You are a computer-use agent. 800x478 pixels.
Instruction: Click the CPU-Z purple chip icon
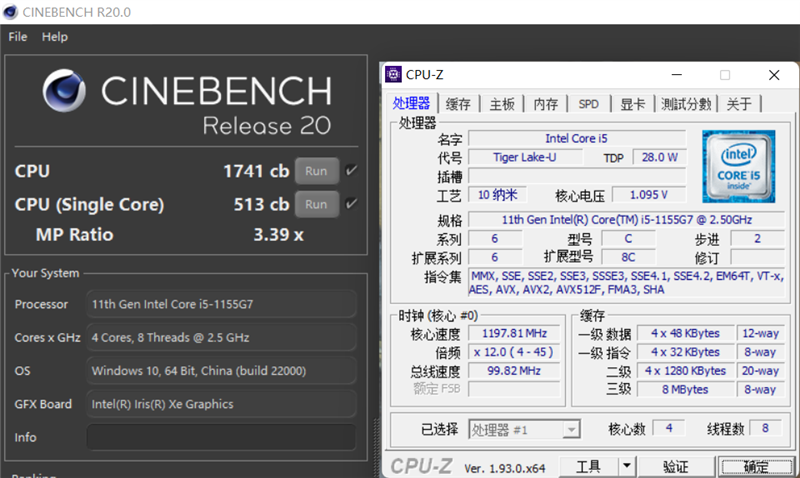[393, 74]
